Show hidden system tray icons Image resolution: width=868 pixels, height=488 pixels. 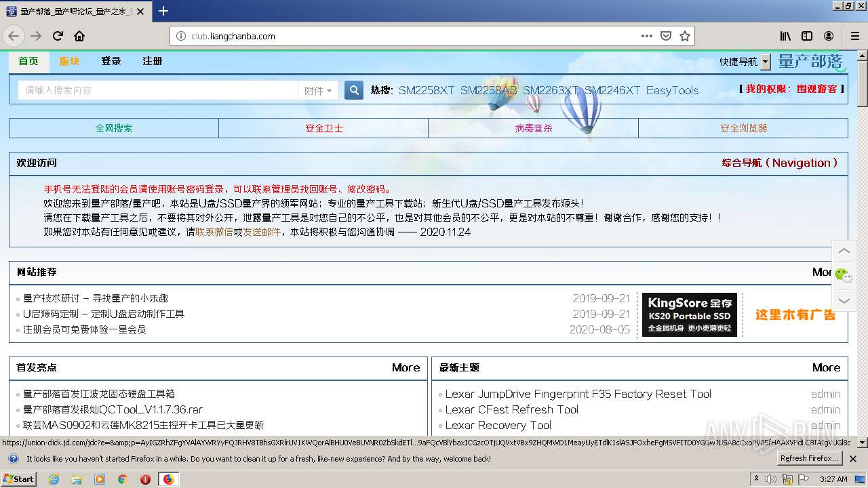tap(757, 479)
